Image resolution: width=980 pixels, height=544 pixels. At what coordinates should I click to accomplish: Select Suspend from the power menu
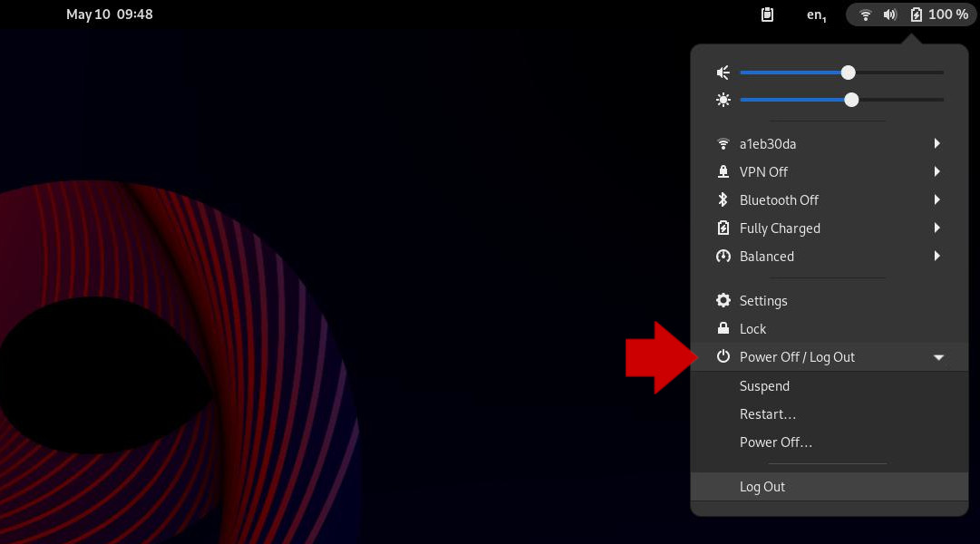point(764,385)
